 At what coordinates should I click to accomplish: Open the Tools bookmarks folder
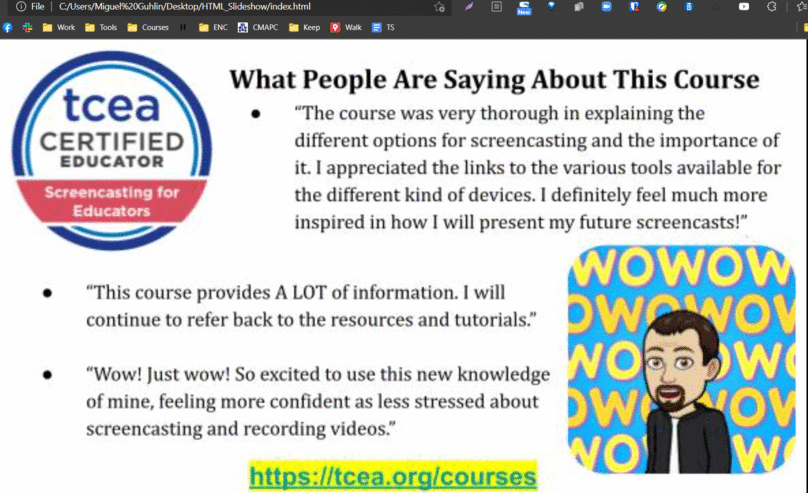(x=100, y=27)
